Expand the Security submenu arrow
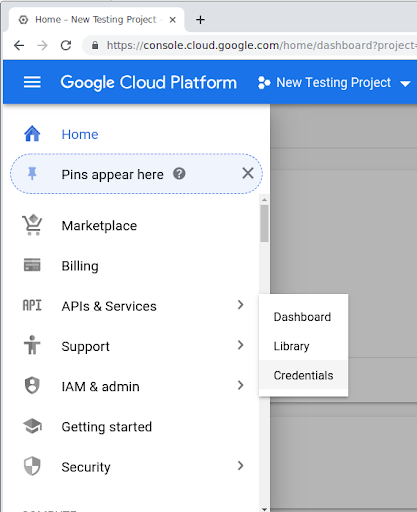417x512 pixels. point(241,466)
